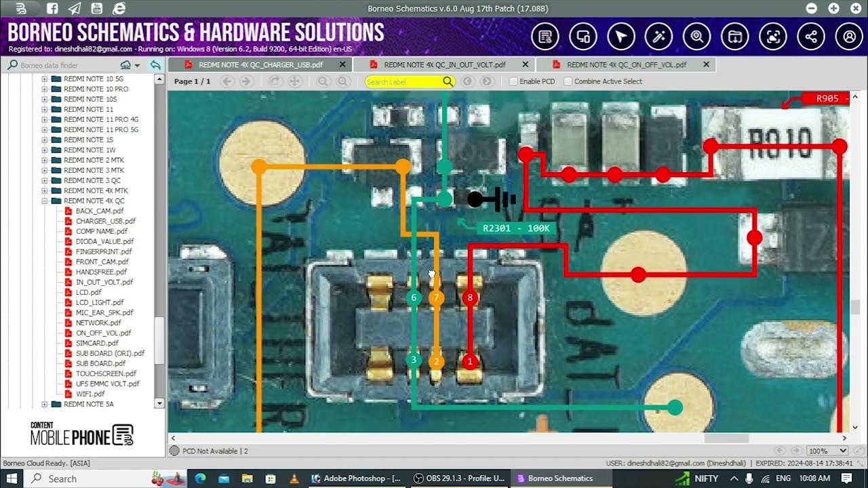The width and height of the screenshot is (868, 488).
Task: Close the QC_CHARGER_USB.pdf tab
Action: (342, 64)
